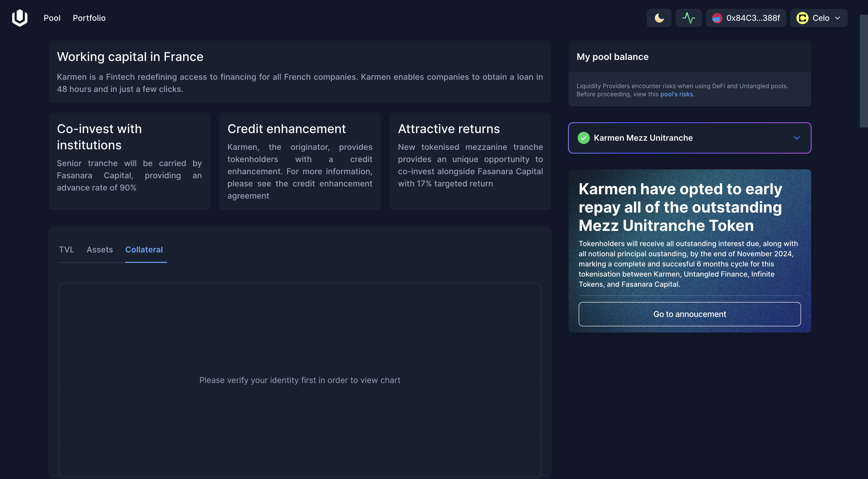Viewport: 868px width, 479px height.
Task: Open the Pool menu item
Action: (x=52, y=18)
